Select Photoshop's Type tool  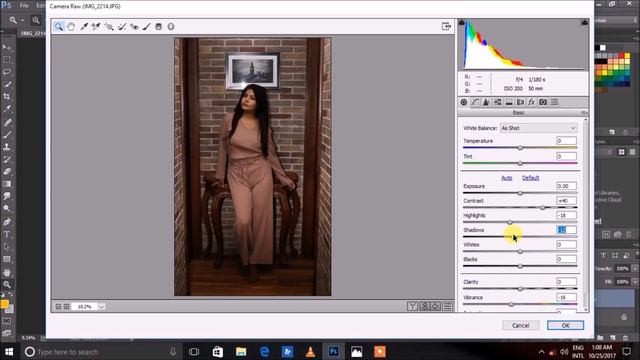[x=7, y=234]
